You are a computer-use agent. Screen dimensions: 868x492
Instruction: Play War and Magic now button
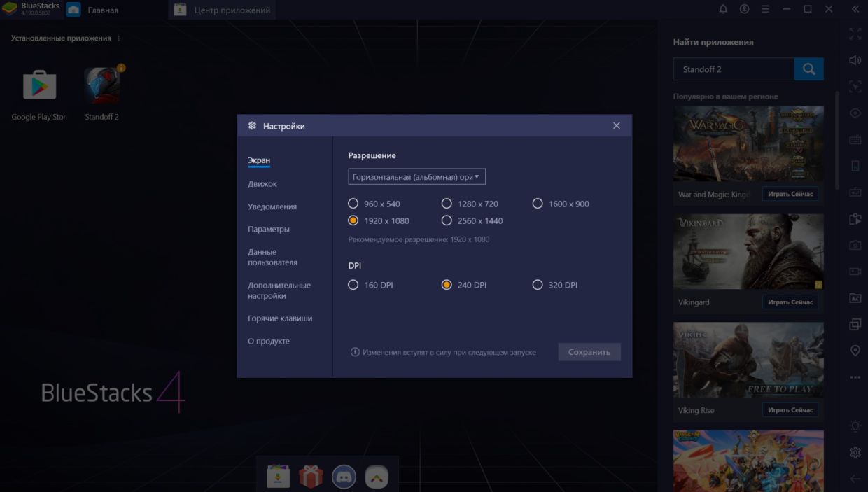pos(790,194)
